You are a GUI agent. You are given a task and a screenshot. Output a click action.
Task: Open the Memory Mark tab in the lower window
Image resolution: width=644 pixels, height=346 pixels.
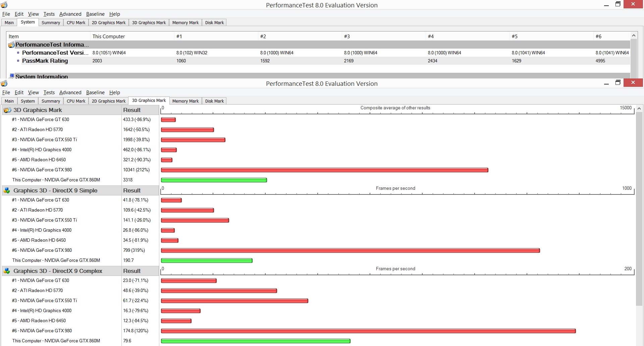(x=185, y=101)
